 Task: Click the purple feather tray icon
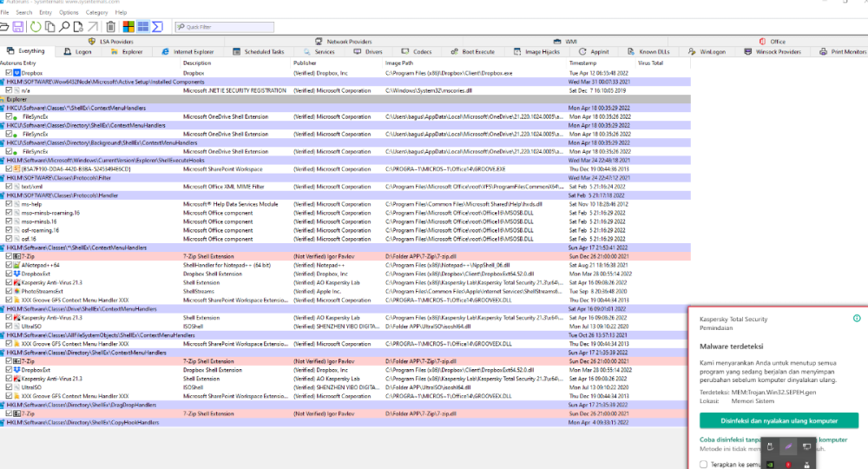pos(788,446)
